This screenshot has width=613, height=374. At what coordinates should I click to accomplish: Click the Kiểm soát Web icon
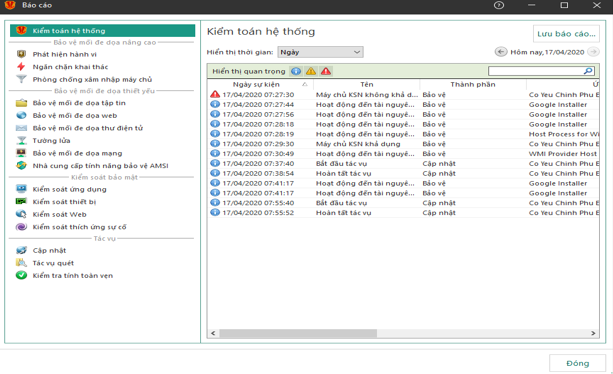(21, 214)
